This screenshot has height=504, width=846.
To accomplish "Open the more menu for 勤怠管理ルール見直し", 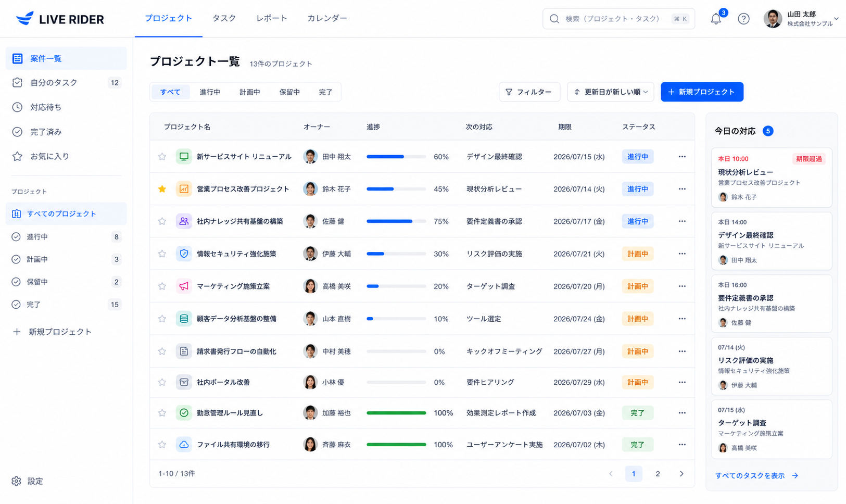I will click(682, 413).
